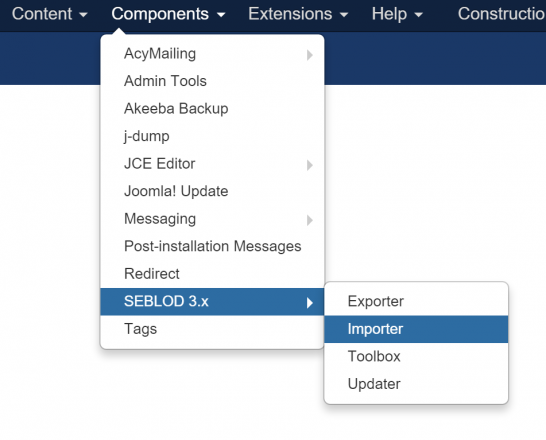
Task: Expand the AcyMailing submenu arrow
Action: point(310,55)
